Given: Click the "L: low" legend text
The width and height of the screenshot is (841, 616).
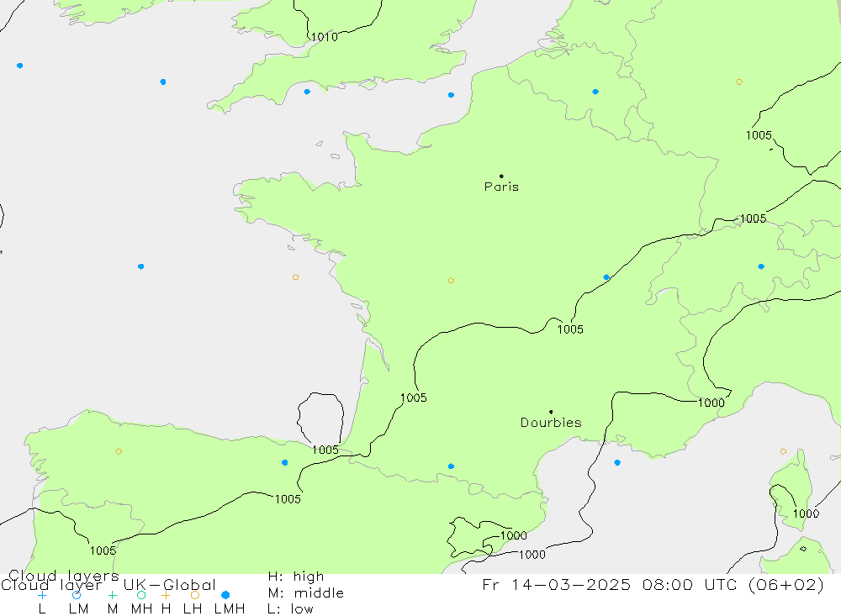Looking at the screenshot, I should point(290,609).
